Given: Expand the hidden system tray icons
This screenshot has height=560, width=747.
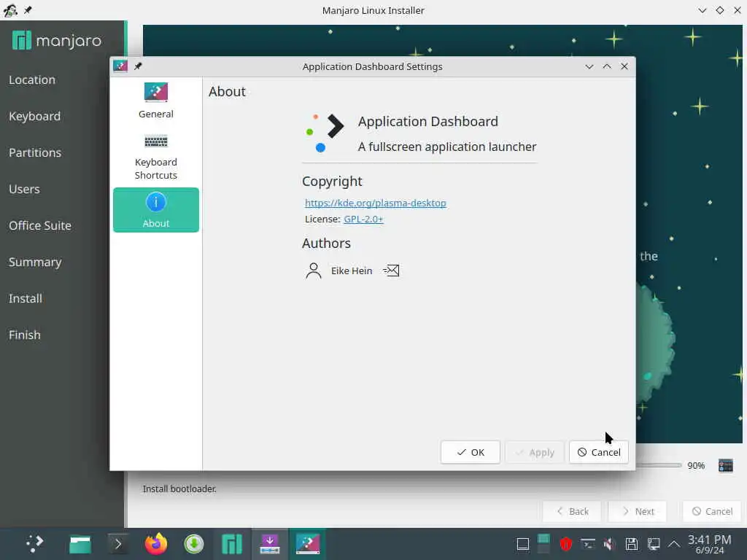Looking at the screenshot, I should (x=674, y=544).
